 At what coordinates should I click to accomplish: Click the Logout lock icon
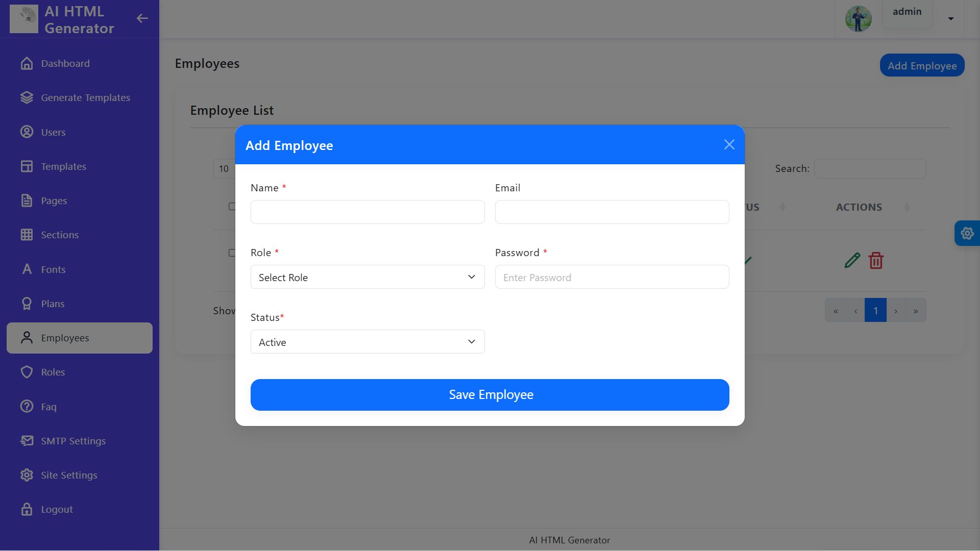tap(27, 509)
